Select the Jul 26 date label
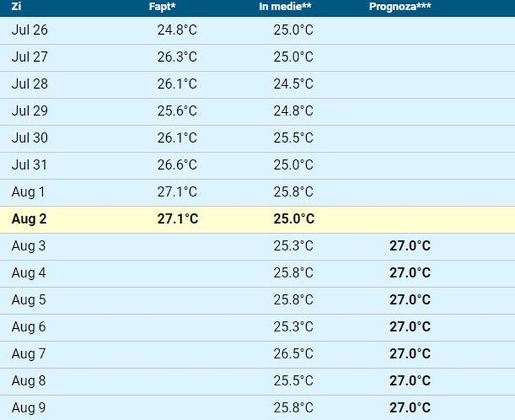The height and width of the screenshot is (420, 515). [x=28, y=30]
